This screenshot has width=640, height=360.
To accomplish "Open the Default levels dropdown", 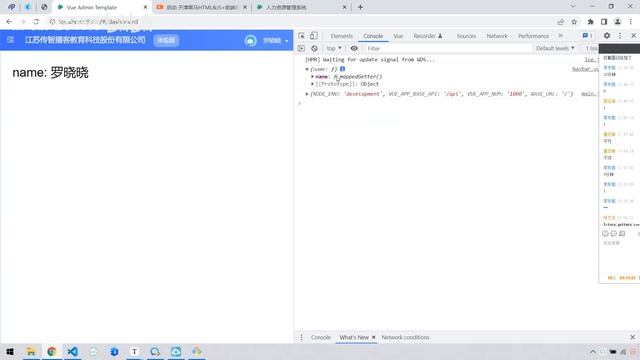I will click(x=555, y=48).
